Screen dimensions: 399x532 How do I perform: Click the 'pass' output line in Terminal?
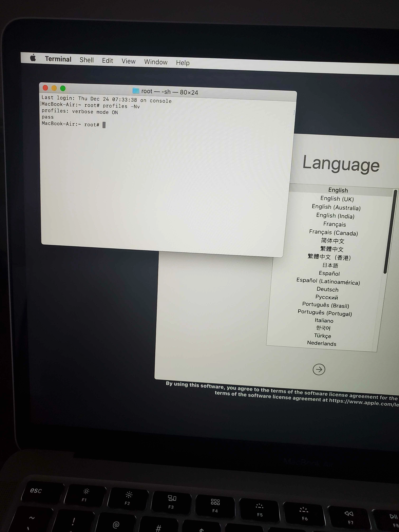click(x=48, y=117)
